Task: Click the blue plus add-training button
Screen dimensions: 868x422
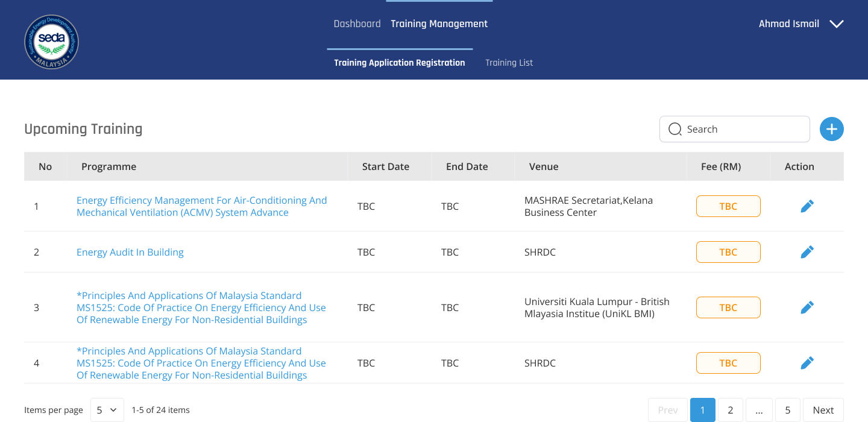Action: coord(832,129)
